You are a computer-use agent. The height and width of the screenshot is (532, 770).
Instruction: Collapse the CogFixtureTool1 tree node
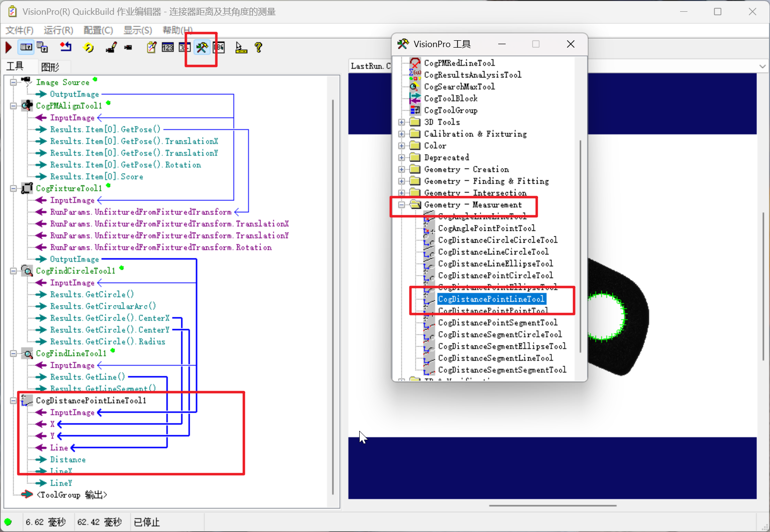point(13,188)
